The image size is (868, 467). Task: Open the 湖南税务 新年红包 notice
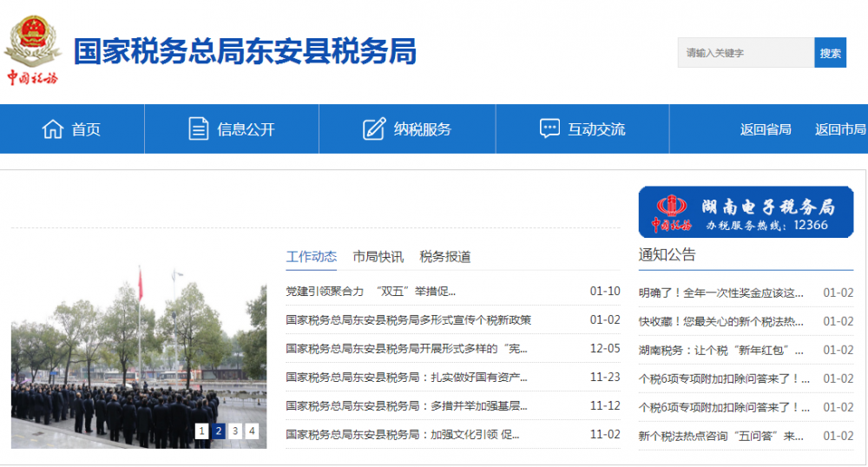click(x=721, y=350)
